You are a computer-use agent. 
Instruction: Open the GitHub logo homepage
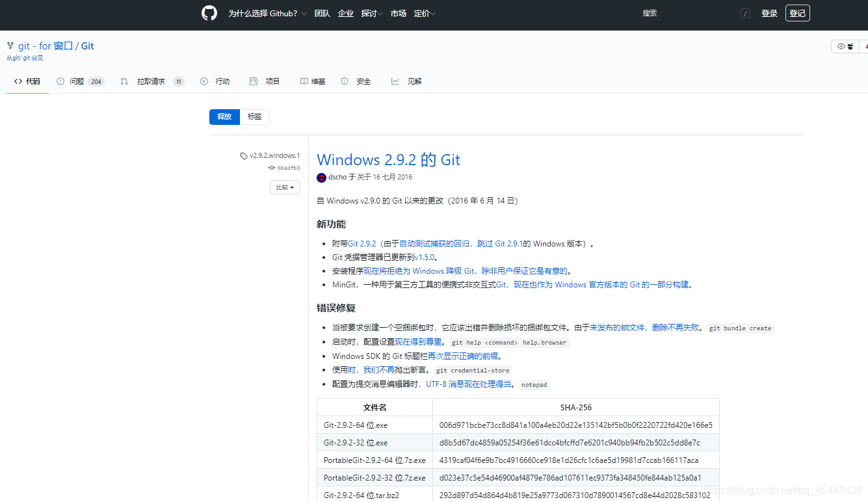tap(209, 13)
